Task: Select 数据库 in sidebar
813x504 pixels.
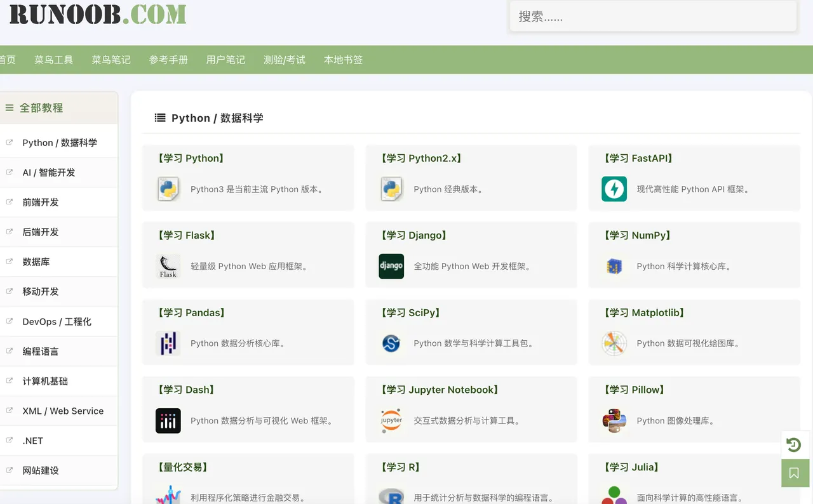Action: point(58,262)
